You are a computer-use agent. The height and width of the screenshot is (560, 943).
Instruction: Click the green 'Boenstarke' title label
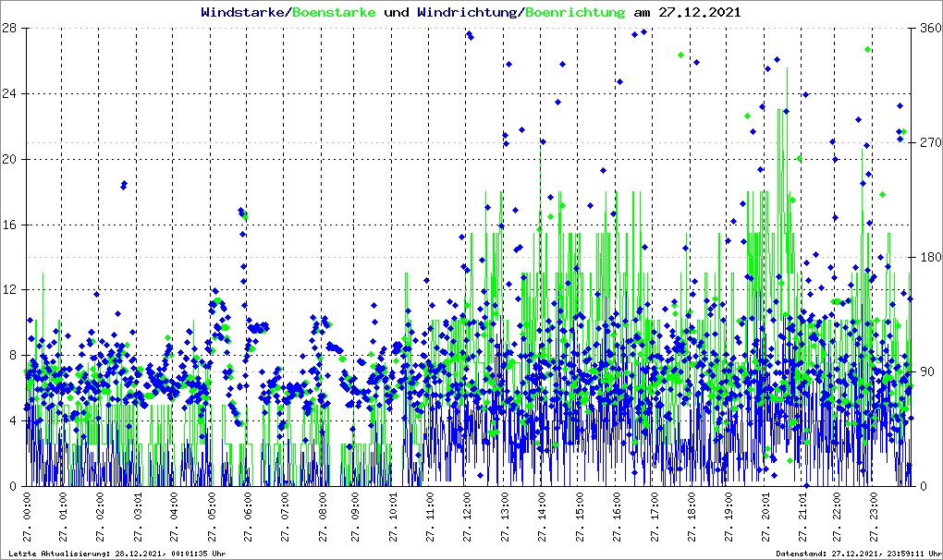point(334,13)
